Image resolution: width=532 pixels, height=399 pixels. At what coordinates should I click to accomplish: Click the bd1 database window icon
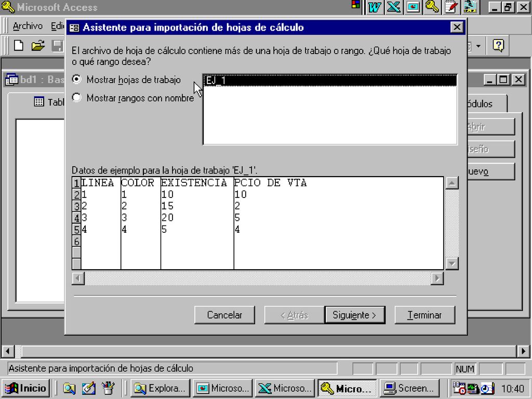tap(12, 79)
